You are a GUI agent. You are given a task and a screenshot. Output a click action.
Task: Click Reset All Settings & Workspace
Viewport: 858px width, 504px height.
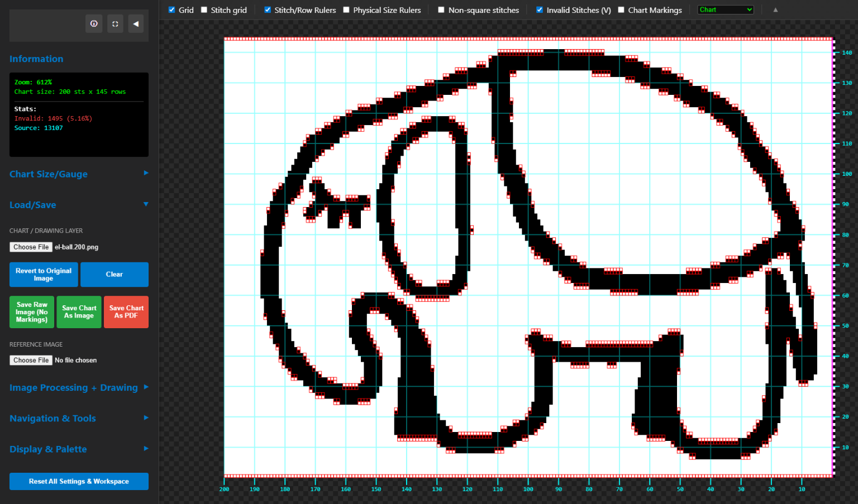(x=79, y=481)
